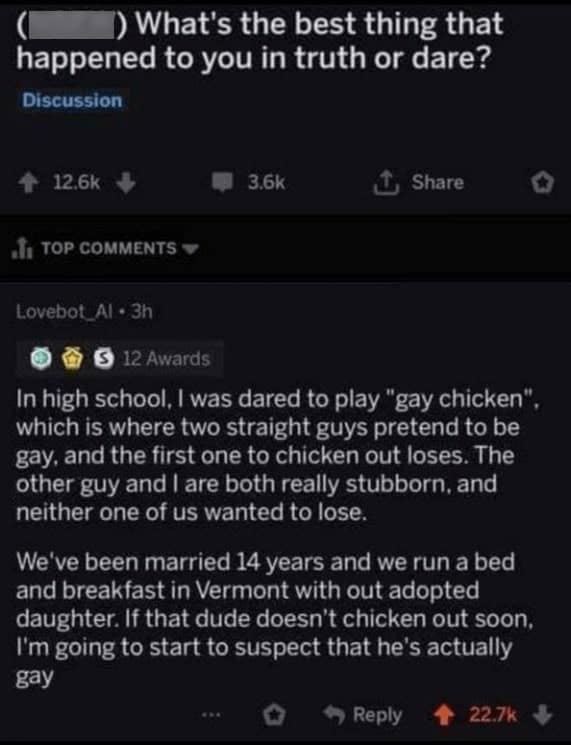The image size is (571, 745).
Task: Select the Discussion flair tag
Action: [72, 101]
